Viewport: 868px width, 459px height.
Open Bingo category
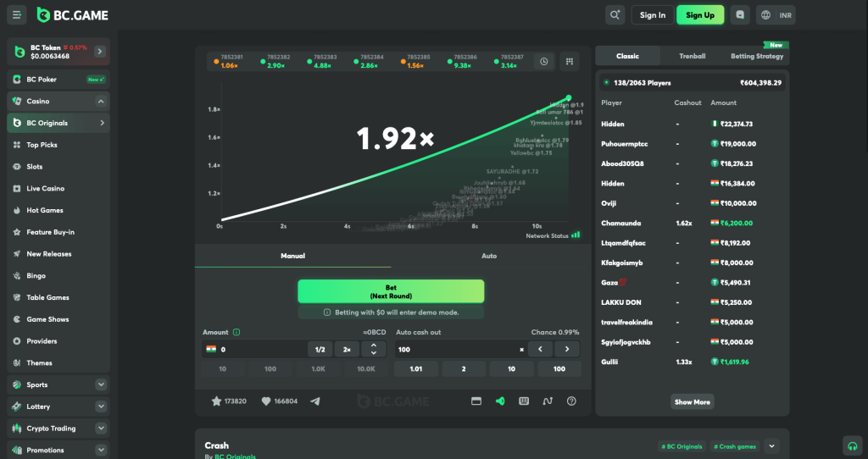(58, 275)
